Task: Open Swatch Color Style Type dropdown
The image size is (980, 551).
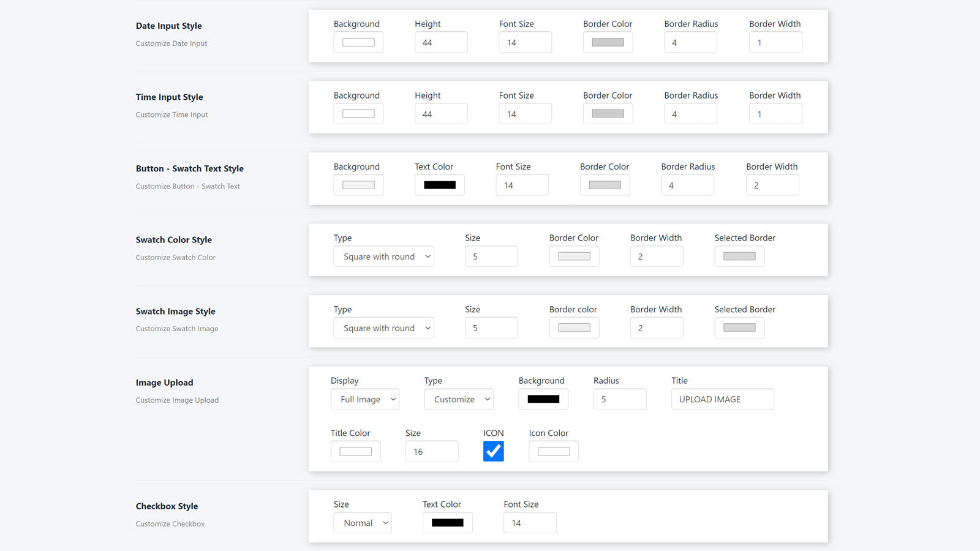Action: [383, 257]
